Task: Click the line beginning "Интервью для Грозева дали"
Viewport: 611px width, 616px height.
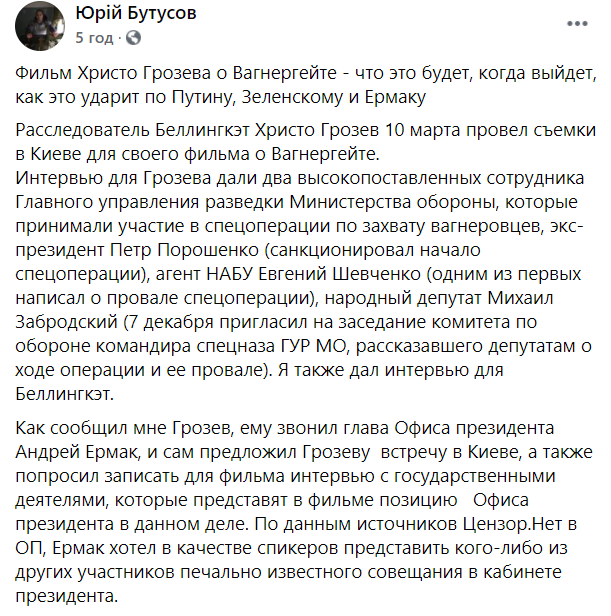Action: click(300, 178)
